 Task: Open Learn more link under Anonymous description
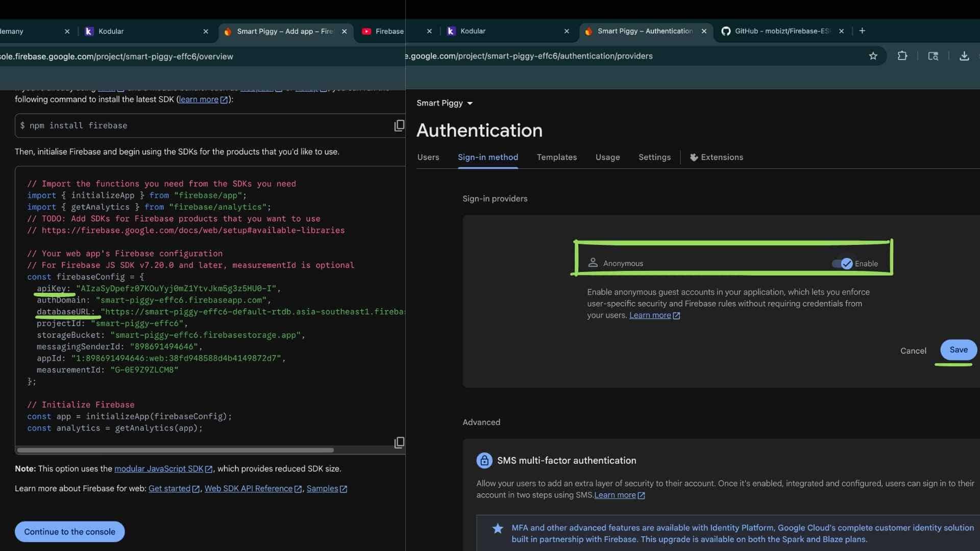[654, 315]
